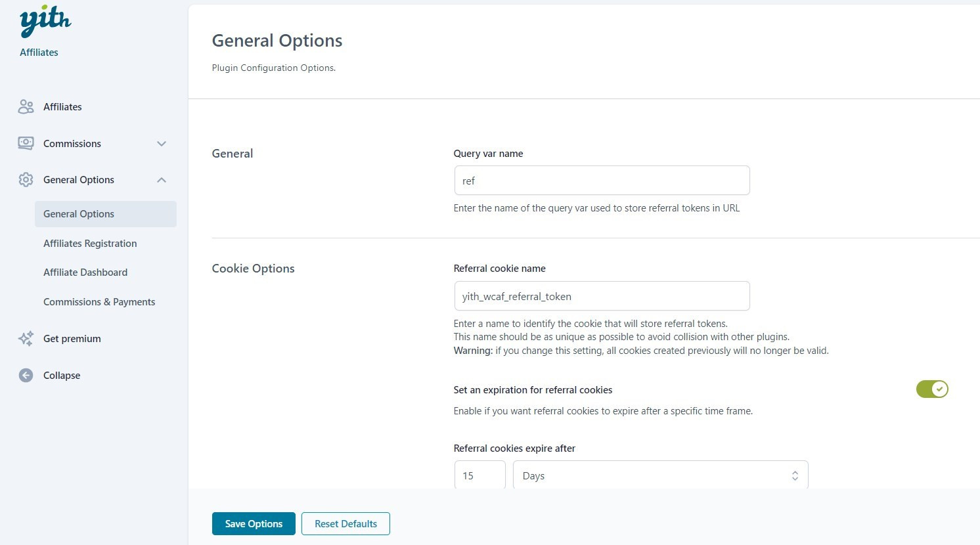The width and height of the screenshot is (980, 545).
Task: Click the Reset Defaults button
Action: 345,523
